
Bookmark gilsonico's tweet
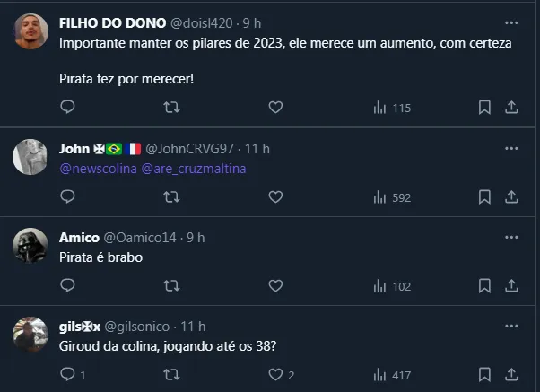(x=484, y=375)
